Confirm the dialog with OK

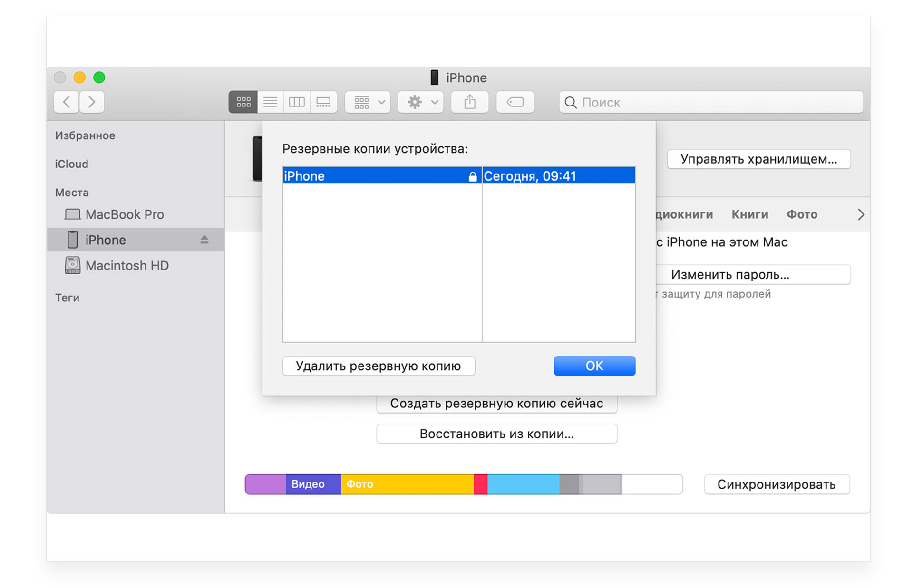(x=594, y=366)
